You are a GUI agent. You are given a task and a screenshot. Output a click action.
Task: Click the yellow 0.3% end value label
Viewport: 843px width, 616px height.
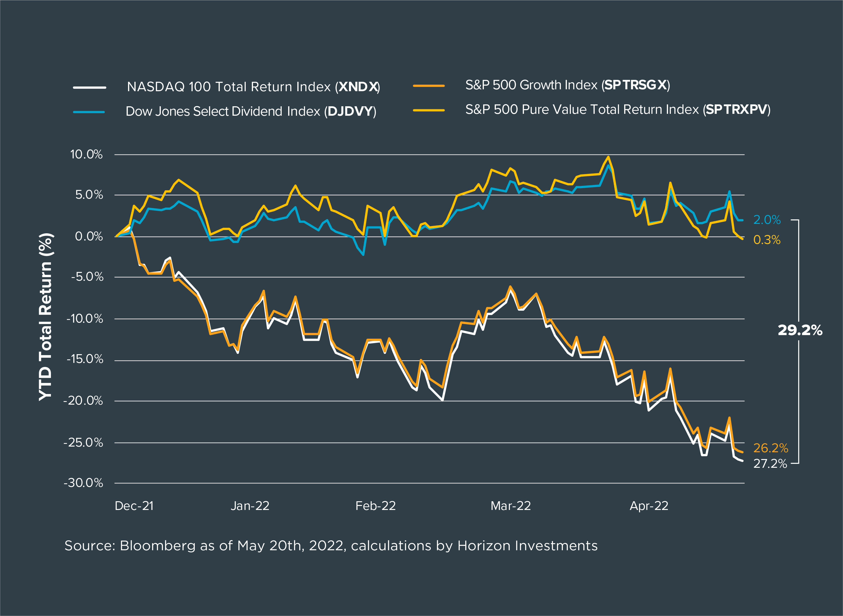pyautogui.click(x=767, y=240)
